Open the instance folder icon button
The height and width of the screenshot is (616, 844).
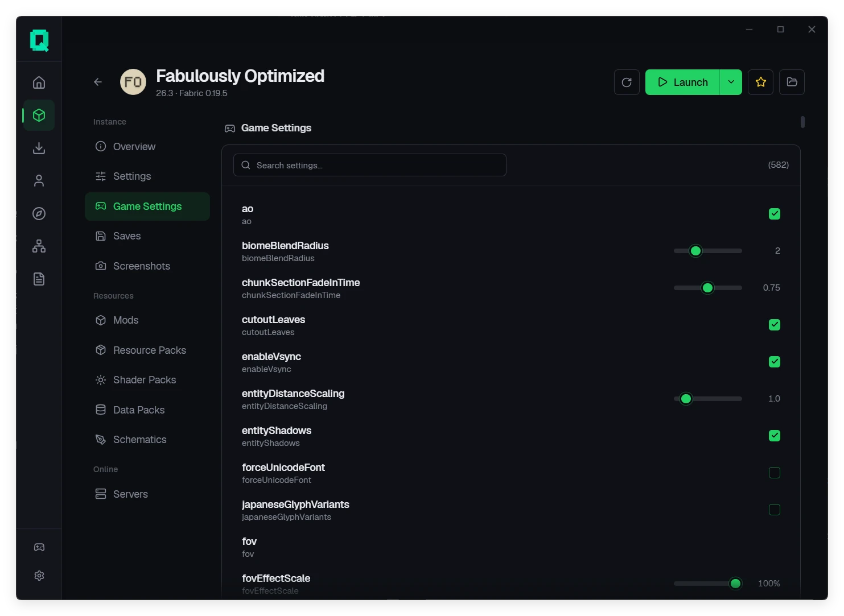point(792,82)
